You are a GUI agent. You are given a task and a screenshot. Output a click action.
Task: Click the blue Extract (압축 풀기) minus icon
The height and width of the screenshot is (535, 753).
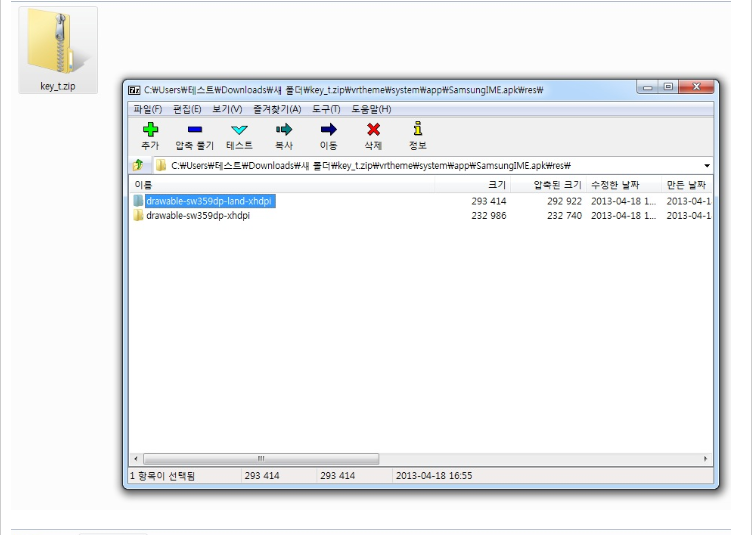[x=195, y=130]
